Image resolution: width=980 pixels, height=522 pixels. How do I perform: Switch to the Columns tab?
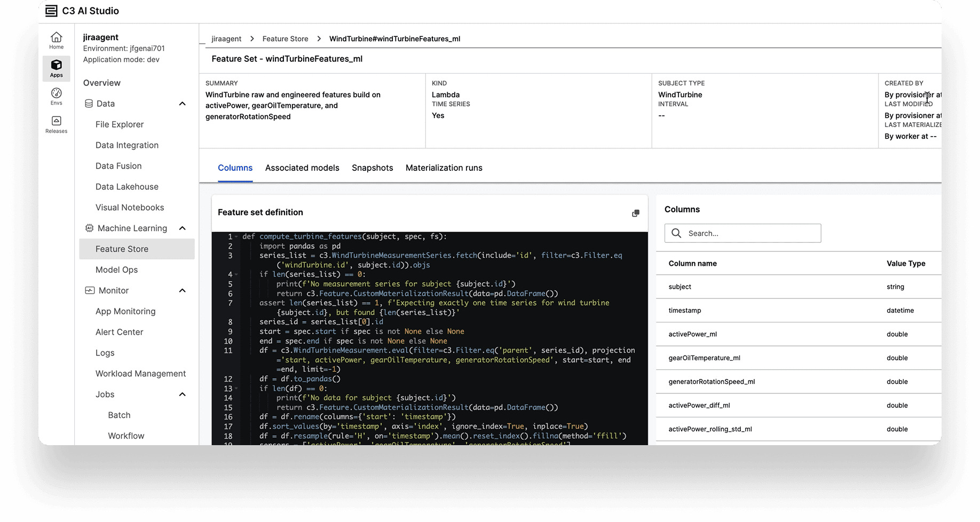235,168
